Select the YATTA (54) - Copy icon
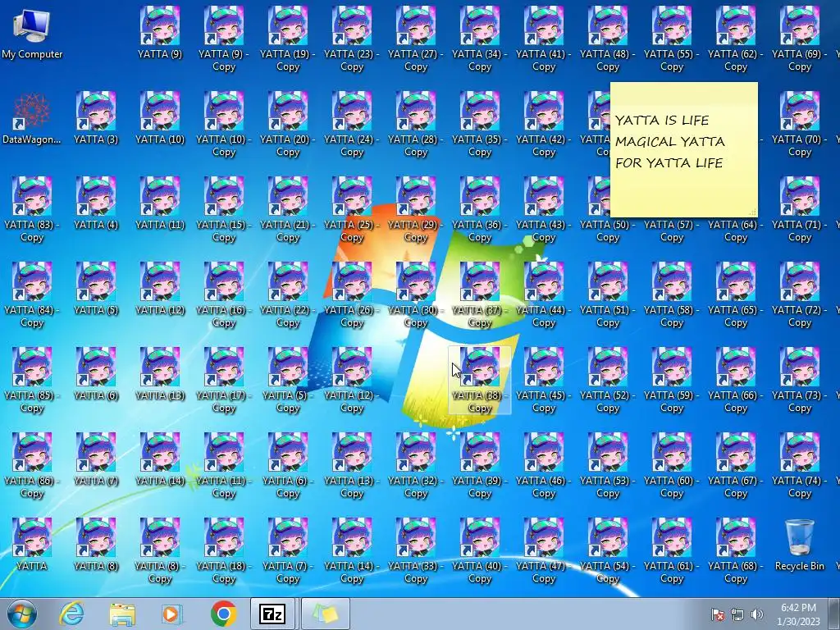 coord(608,550)
